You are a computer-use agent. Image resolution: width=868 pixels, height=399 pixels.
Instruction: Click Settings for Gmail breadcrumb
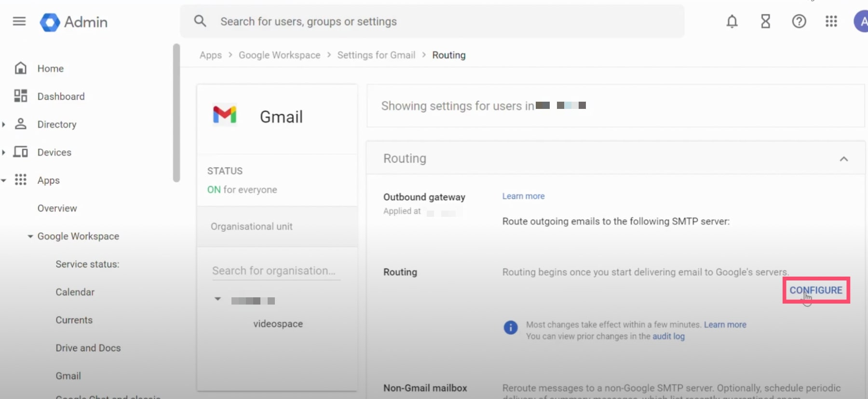[x=376, y=55]
